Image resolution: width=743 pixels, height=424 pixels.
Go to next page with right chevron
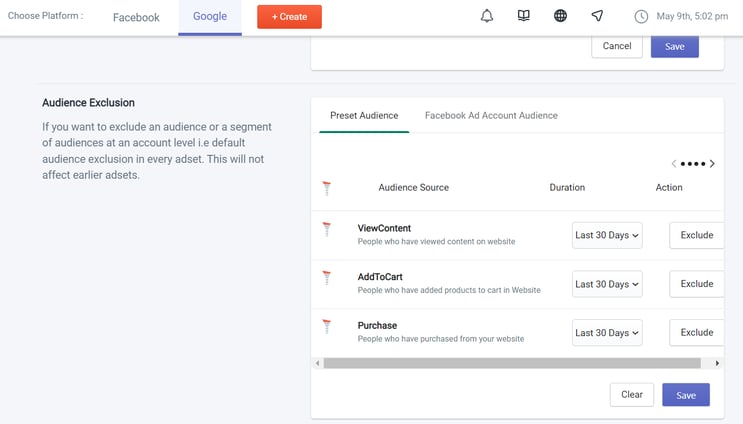pos(712,164)
